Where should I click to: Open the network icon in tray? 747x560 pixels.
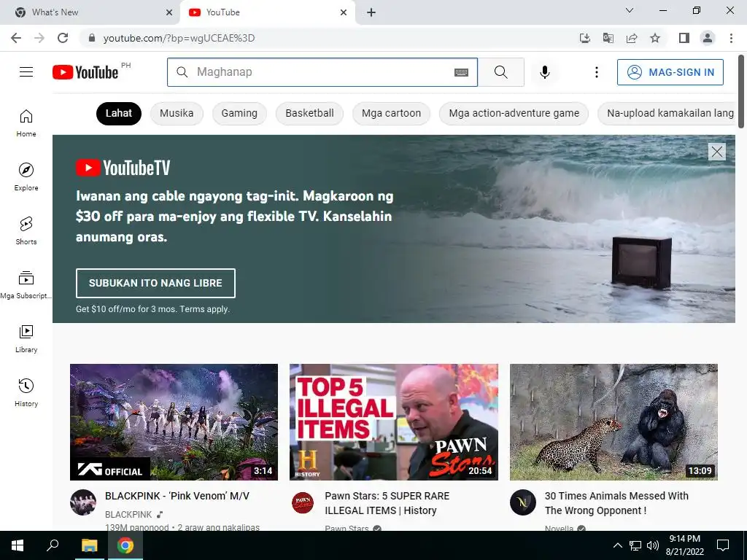point(635,545)
